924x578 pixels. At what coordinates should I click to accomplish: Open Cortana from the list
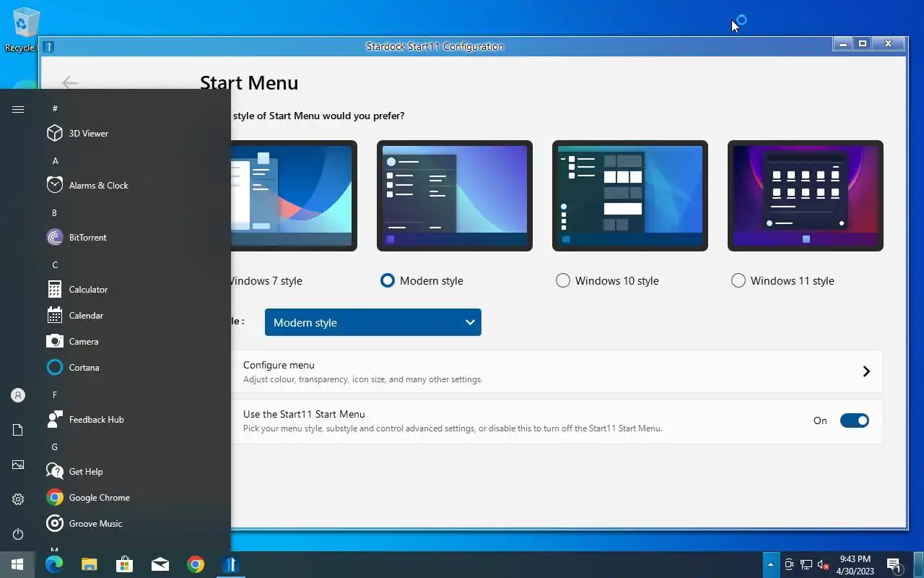pyautogui.click(x=136, y=367)
